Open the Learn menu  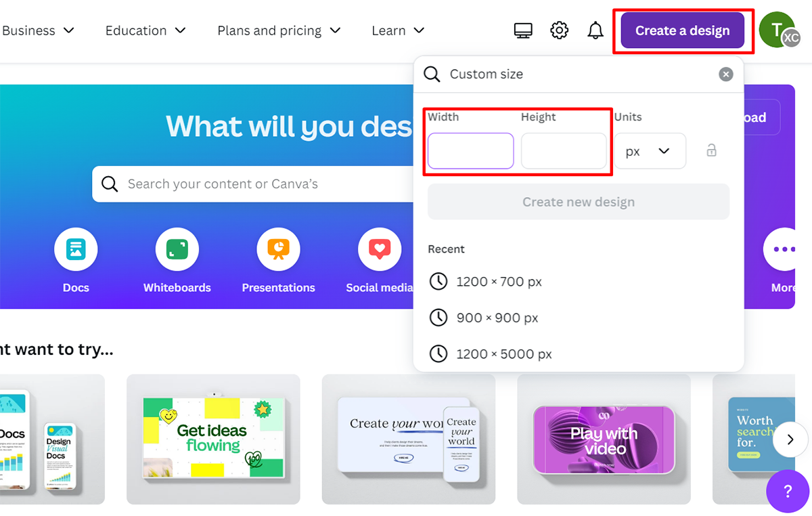coord(398,30)
